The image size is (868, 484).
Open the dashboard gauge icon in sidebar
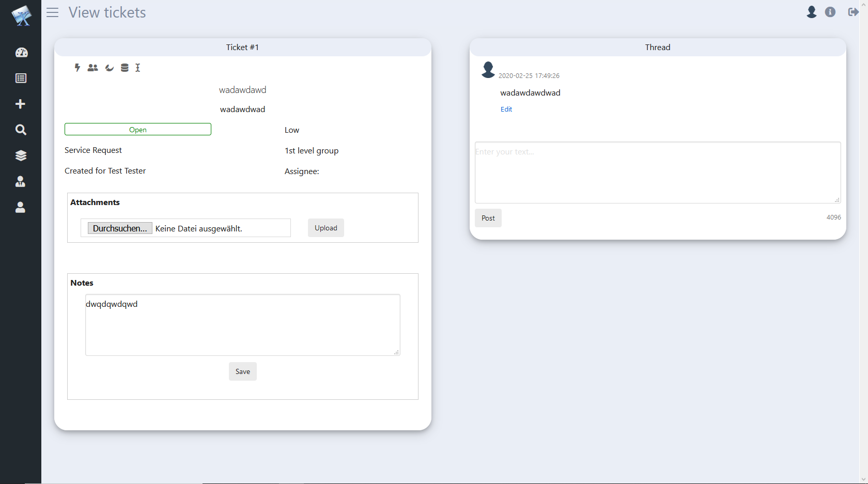21,53
